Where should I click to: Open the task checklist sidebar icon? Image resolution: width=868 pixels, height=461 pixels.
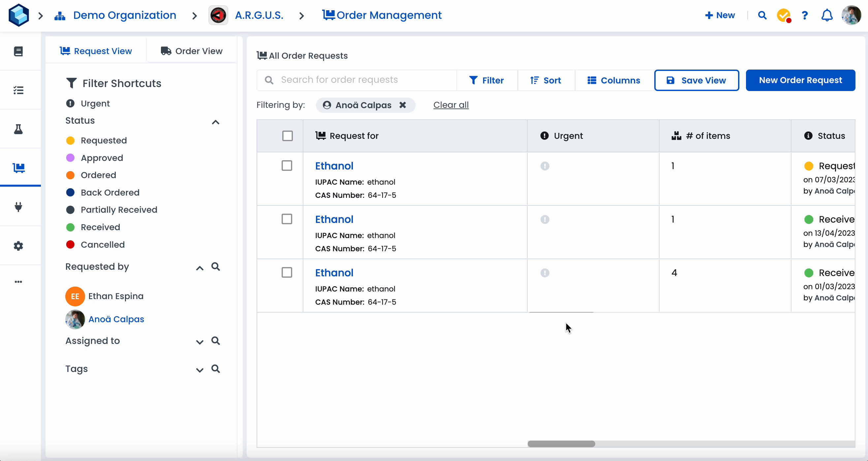coord(18,90)
